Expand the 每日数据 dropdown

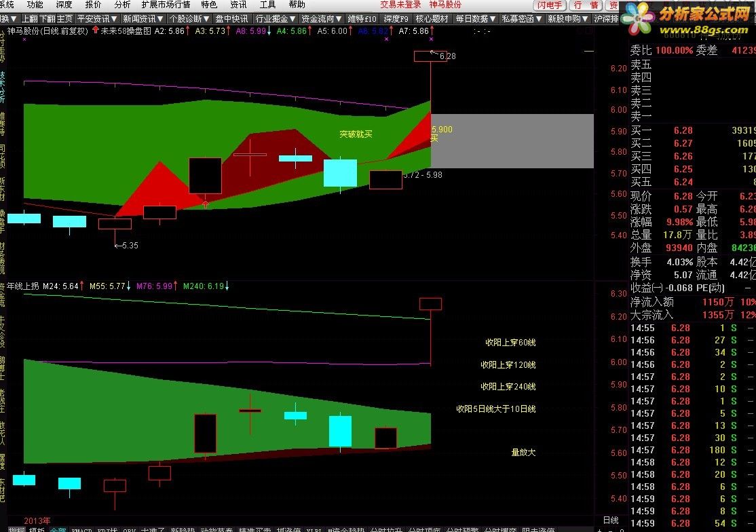(x=476, y=19)
